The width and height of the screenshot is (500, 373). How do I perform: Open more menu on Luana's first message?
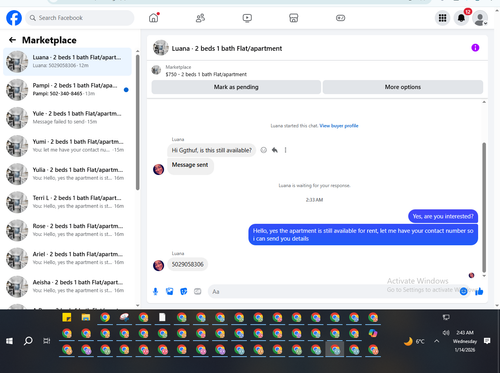[285, 150]
